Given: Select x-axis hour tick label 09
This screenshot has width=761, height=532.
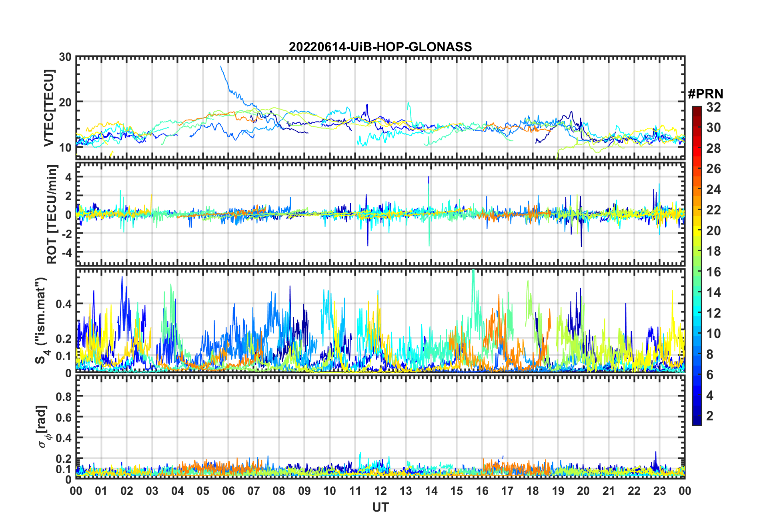Looking at the screenshot, I should click(304, 491).
